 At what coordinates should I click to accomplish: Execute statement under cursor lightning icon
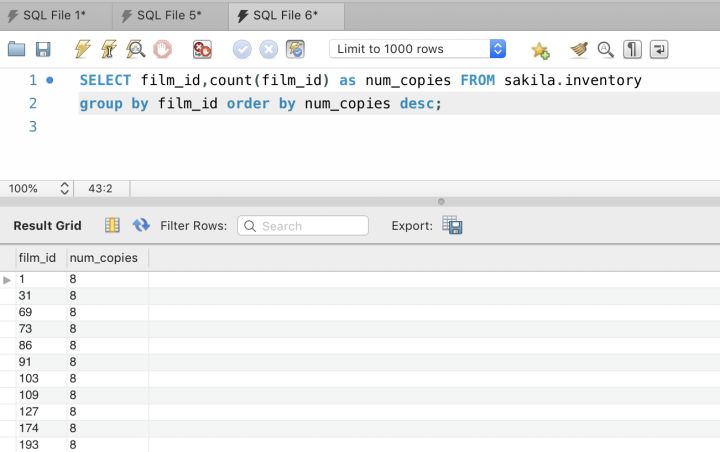coord(109,49)
